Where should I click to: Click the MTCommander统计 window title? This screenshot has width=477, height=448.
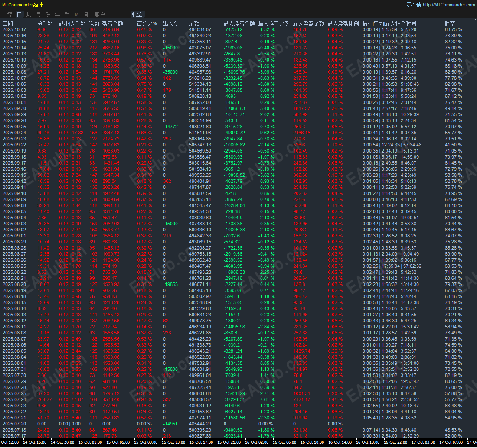(23, 5)
